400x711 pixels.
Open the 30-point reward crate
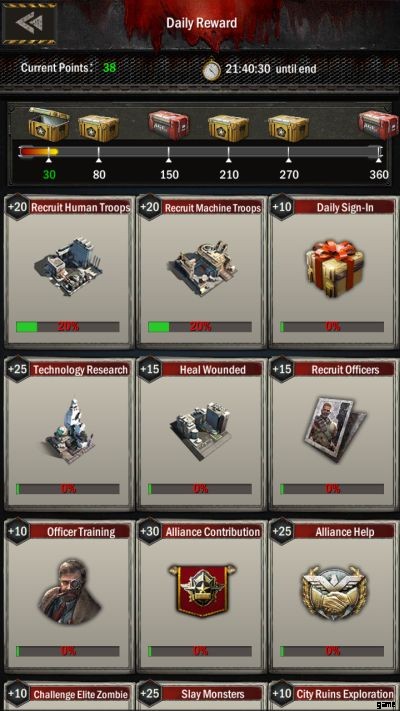pos(49,124)
